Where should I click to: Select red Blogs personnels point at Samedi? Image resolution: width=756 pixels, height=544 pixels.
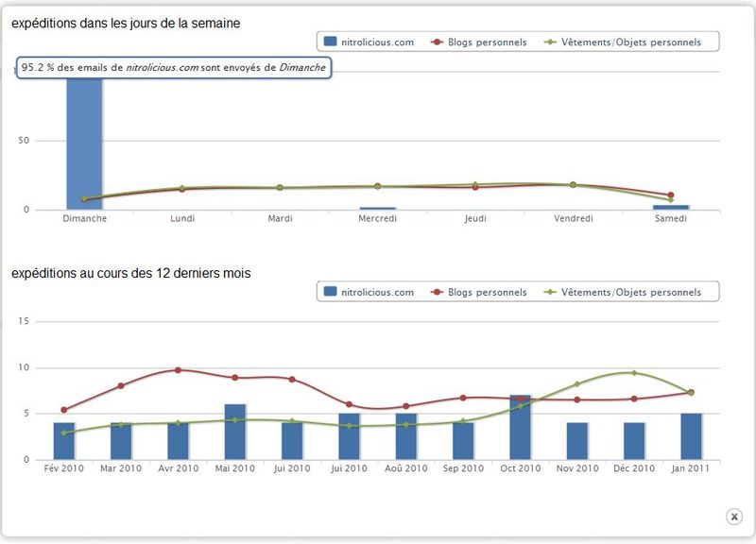click(671, 195)
